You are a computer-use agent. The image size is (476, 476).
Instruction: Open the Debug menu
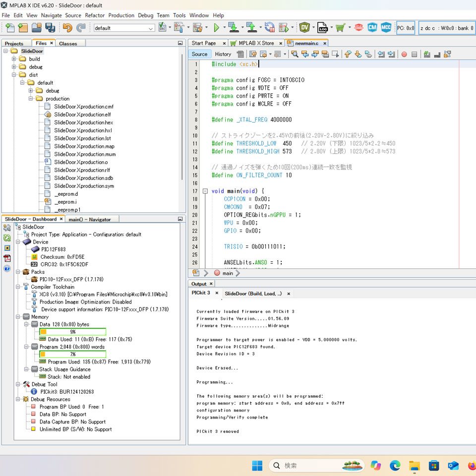[x=145, y=15]
